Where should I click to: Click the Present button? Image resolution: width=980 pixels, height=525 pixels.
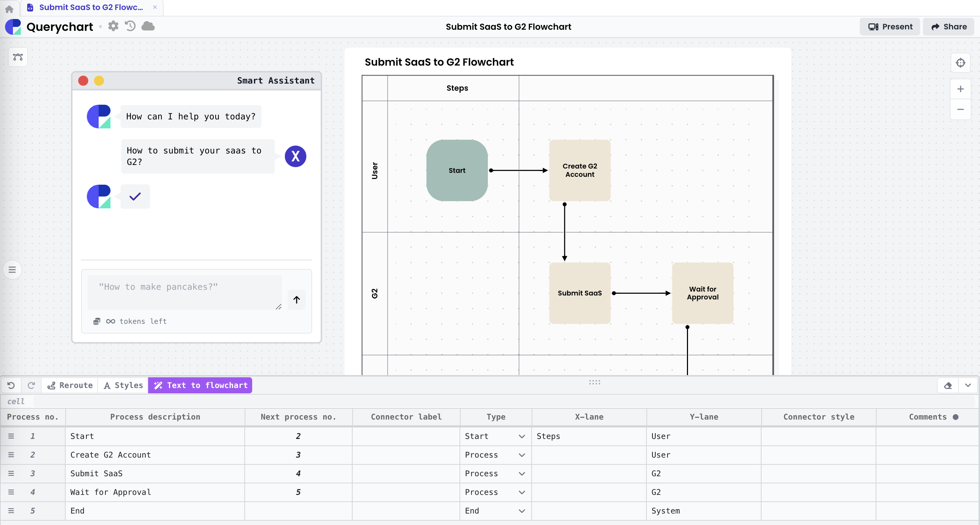pos(890,27)
